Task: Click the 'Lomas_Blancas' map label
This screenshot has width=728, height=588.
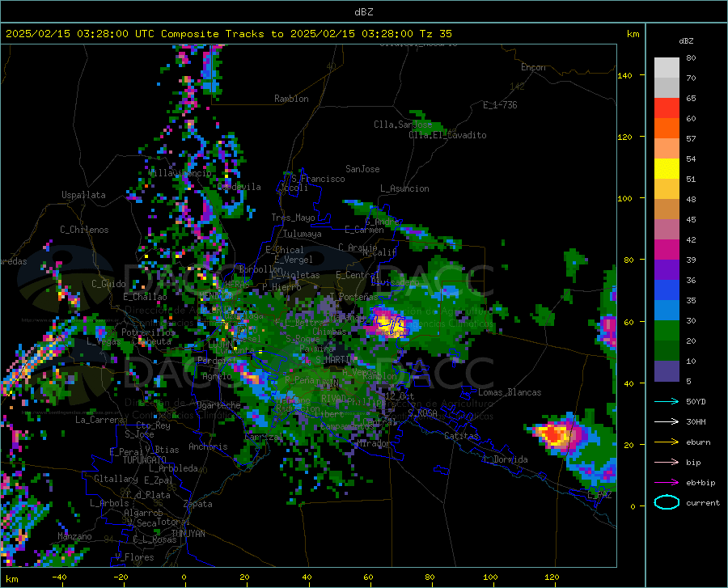Action: (x=510, y=392)
